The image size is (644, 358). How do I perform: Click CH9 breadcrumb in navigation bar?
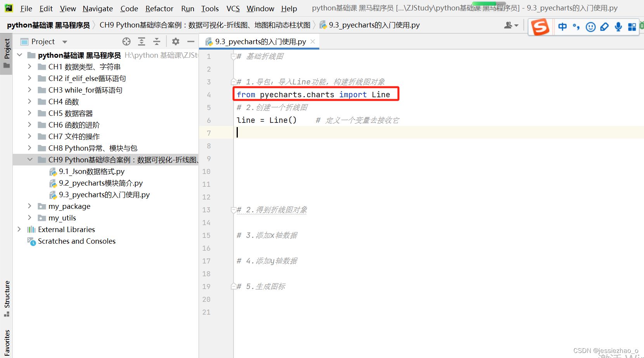[206, 25]
